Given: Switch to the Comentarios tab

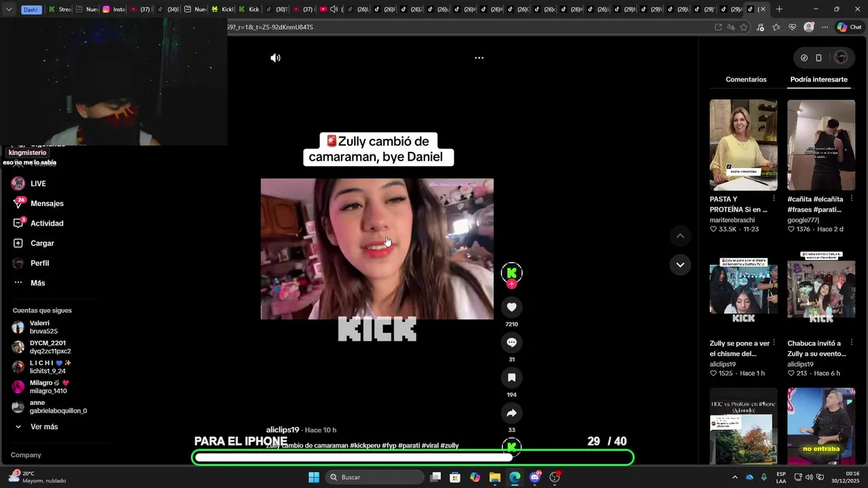Looking at the screenshot, I should coord(746,79).
